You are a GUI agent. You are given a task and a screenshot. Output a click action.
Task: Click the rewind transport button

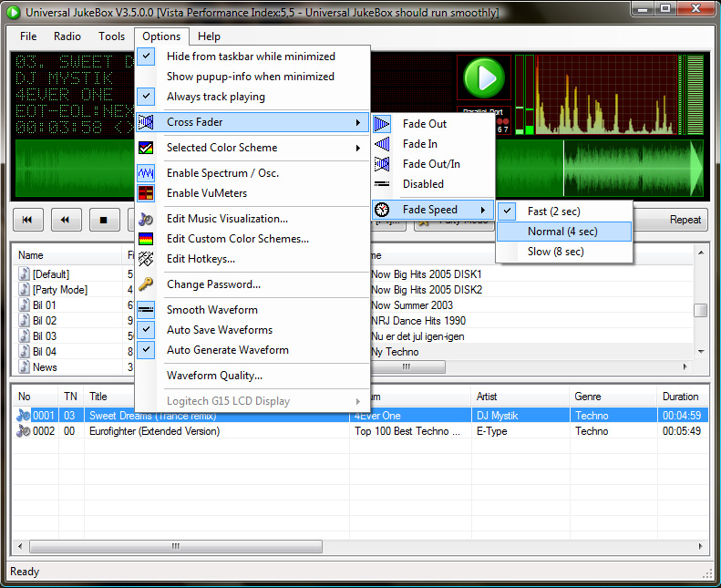pos(66,220)
